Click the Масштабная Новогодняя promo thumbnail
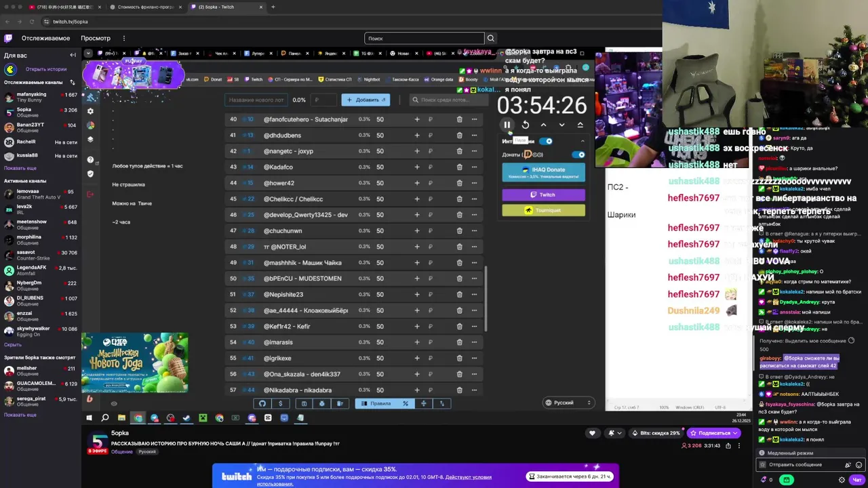 135,363
